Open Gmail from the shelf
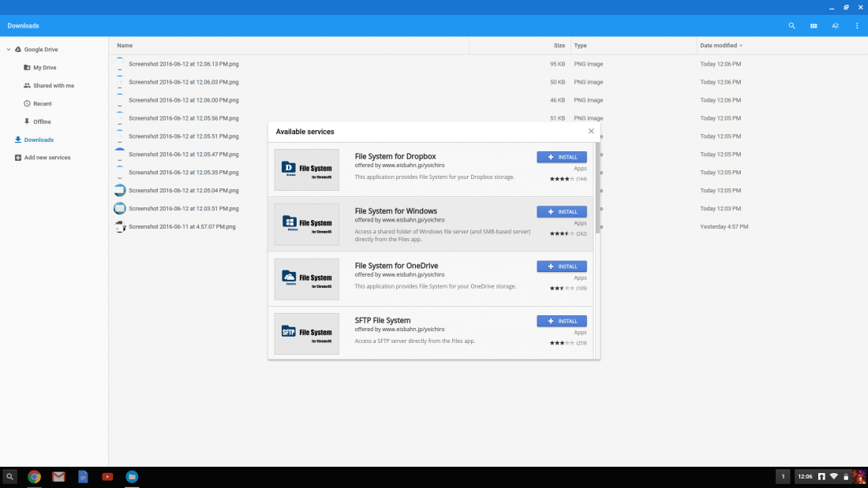The width and height of the screenshot is (868, 488). click(58, 476)
